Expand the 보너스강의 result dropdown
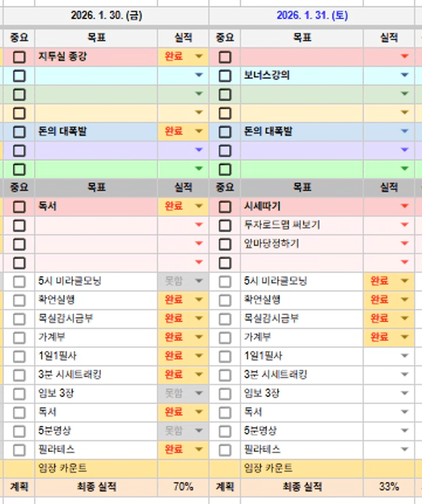This screenshot has height=504, width=422. click(x=405, y=76)
